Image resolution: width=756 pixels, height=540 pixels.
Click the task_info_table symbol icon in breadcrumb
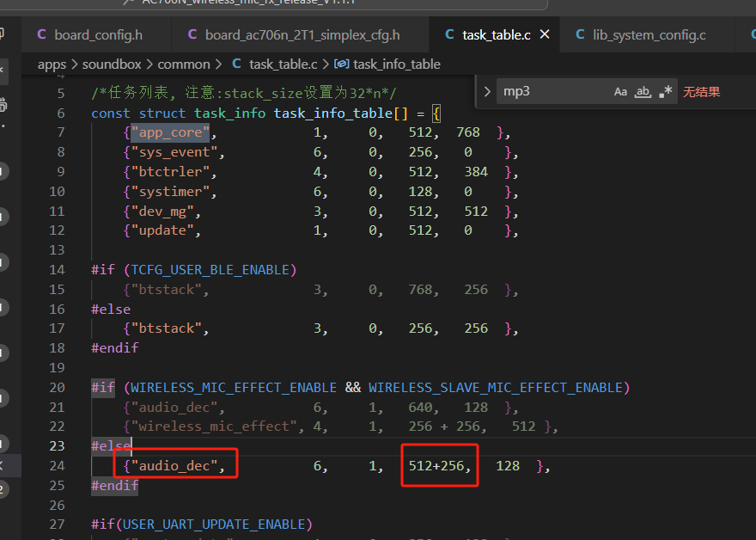pyautogui.click(x=341, y=64)
